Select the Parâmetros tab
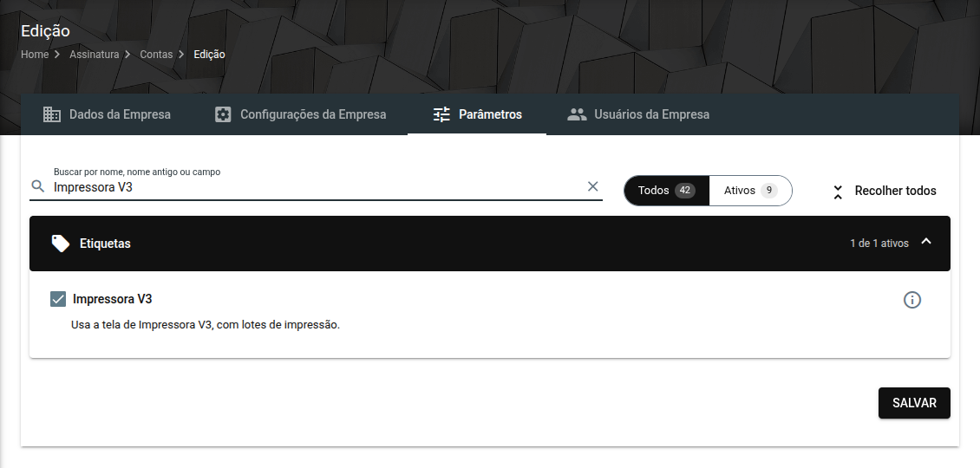Screen dimensions: 980x468 (x=477, y=114)
